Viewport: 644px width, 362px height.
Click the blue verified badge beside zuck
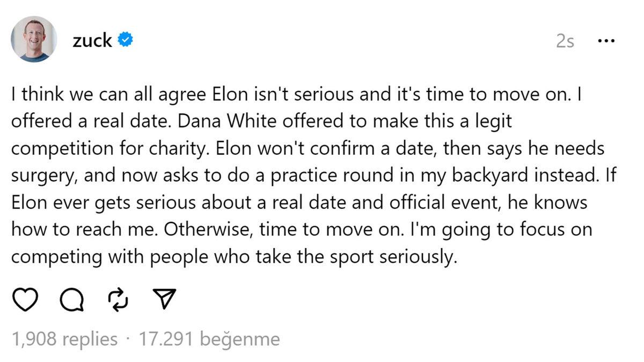[125, 39]
